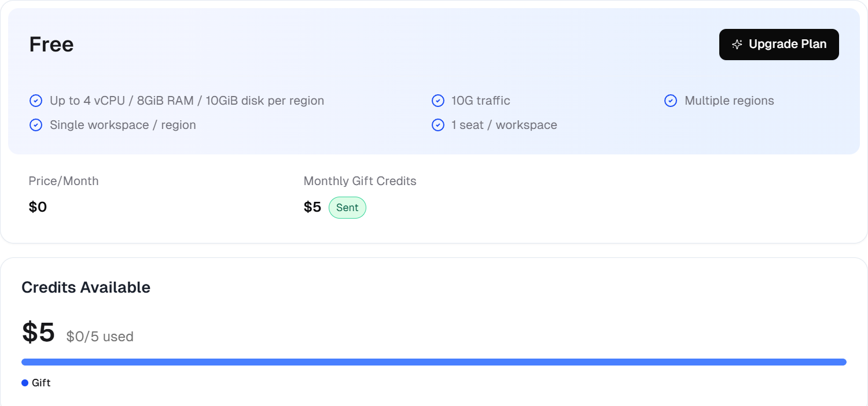The image size is (868, 406).
Task: Click the $0/5 used text
Action: click(x=100, y=337)
